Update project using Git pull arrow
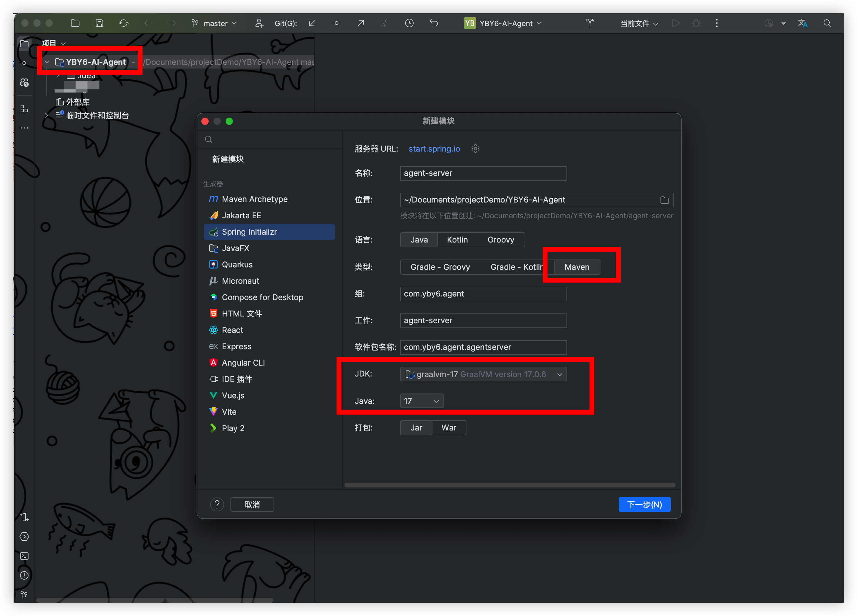857x616 pixels. click(312, 23)
